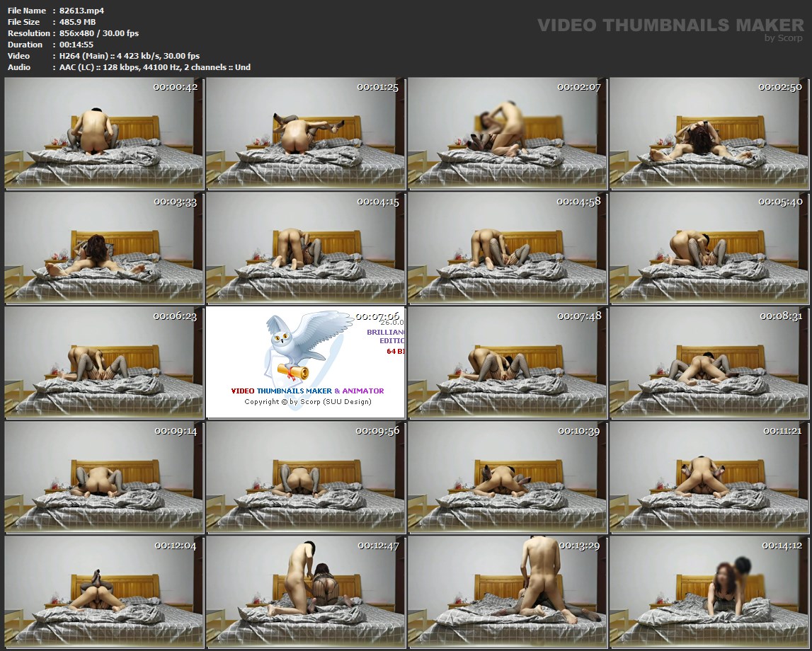Screen dimensions: 812x651
Task: Open the frame at timestamp 00:03:33
Action: [104, 248]
